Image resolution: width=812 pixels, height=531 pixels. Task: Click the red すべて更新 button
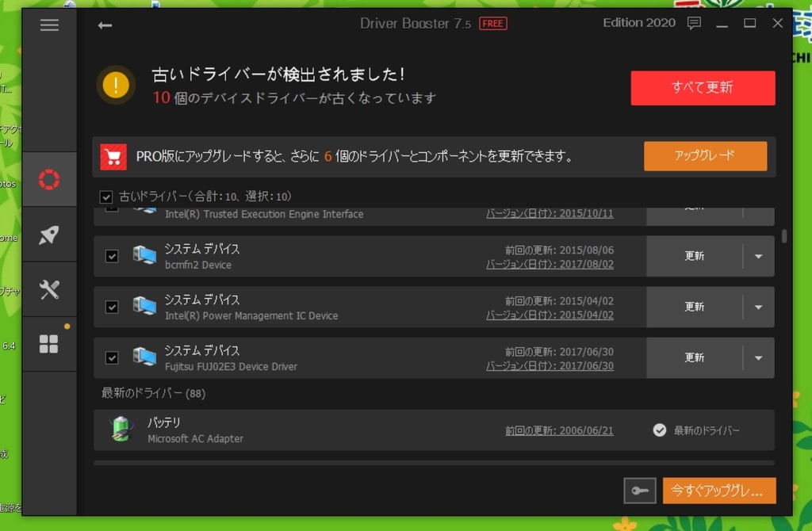pyautogui.click(x=703, y=88)
